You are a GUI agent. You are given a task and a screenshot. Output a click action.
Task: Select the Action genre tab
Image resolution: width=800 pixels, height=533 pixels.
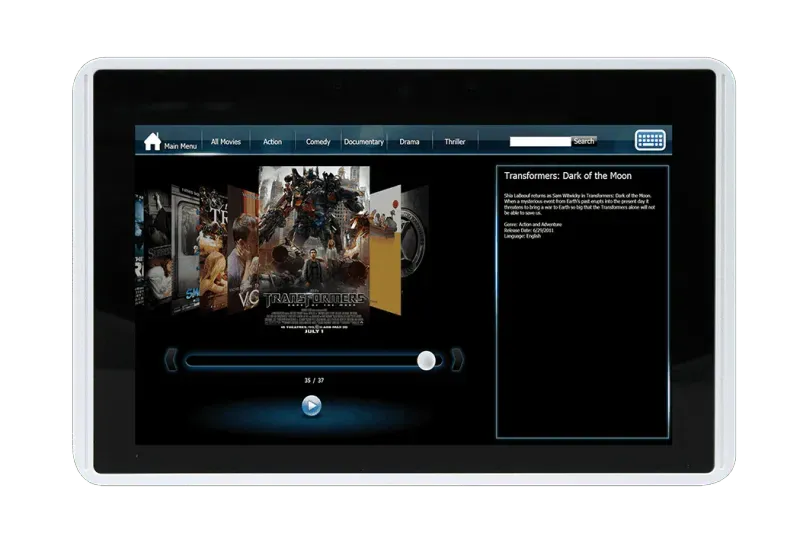point(272,142)
